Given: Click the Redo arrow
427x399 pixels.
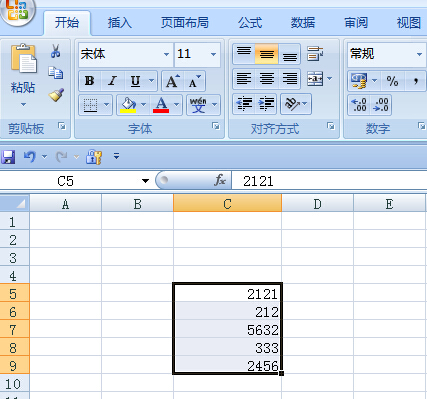Looking at the screenshot, I should [x=61, y=156].
